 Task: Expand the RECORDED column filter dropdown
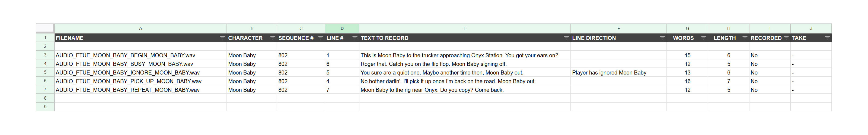click(x=786, y=38)
